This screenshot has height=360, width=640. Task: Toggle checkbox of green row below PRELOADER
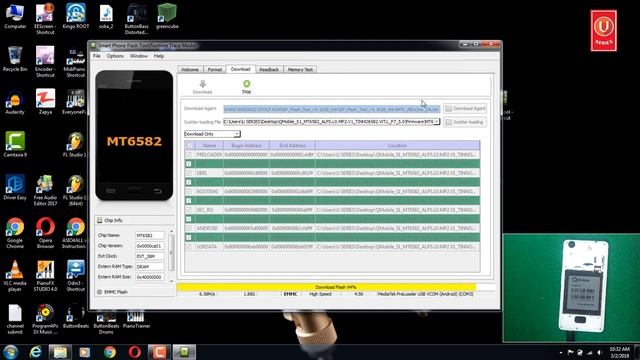(189, 164)
